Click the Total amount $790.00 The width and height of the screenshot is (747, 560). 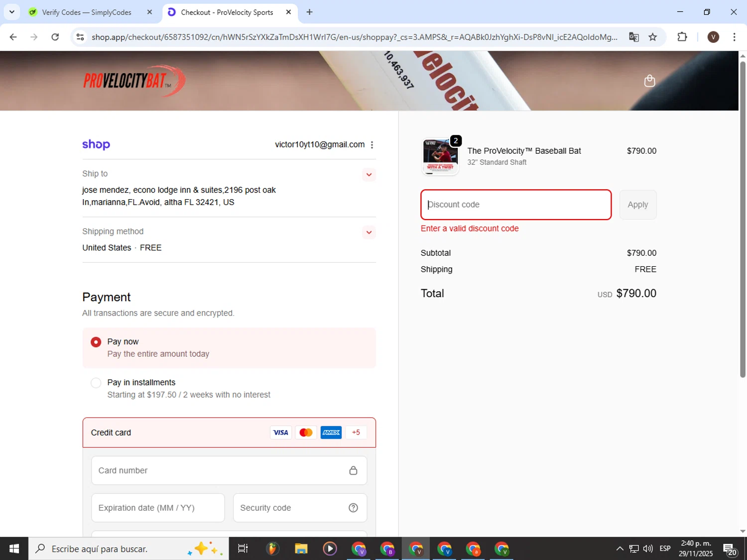[636, 294]
